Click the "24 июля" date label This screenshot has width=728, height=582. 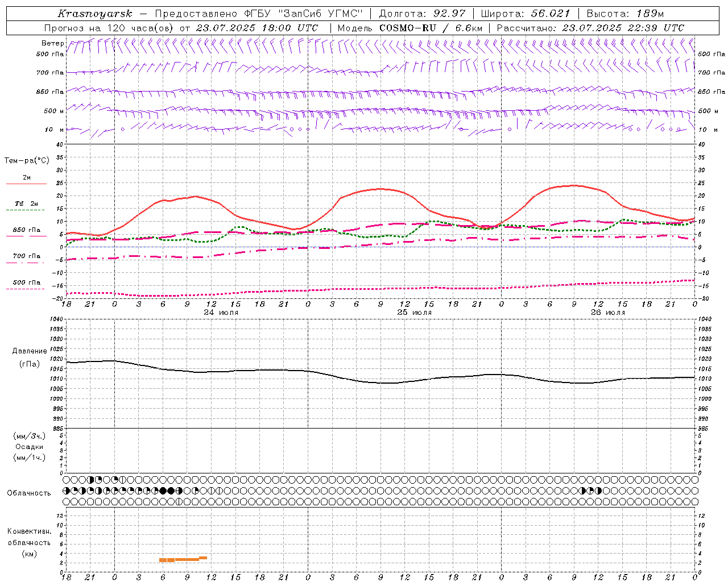[221, 313]
